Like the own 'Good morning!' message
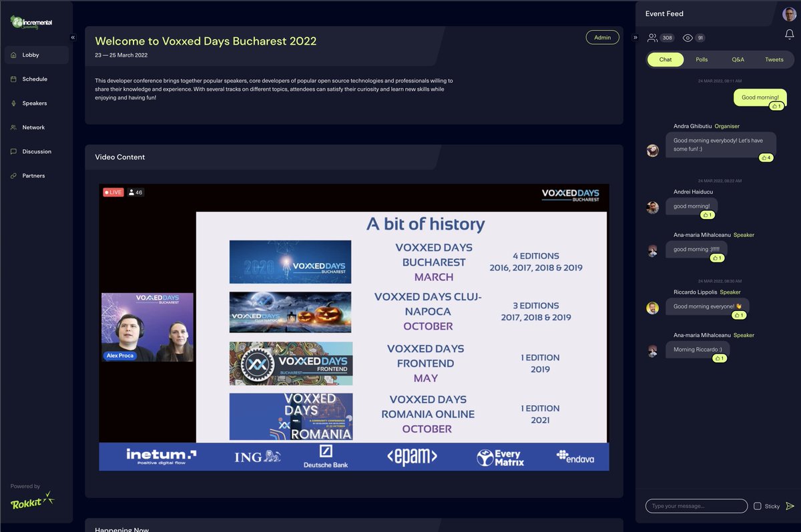The image size is (801, 532). click(776, 106)
